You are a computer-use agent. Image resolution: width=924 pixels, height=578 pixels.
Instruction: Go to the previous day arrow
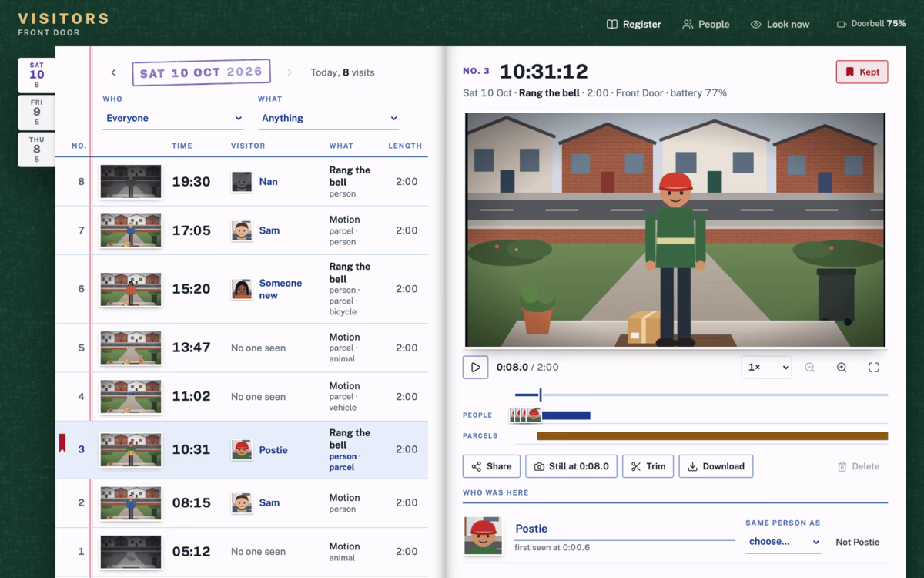[x=114, y=72]
